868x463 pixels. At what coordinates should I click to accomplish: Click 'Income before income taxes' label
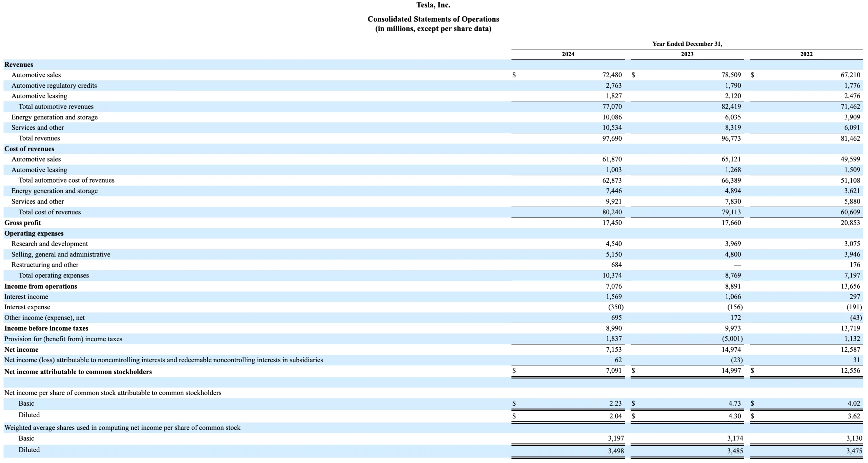click(x=46, y=328)
